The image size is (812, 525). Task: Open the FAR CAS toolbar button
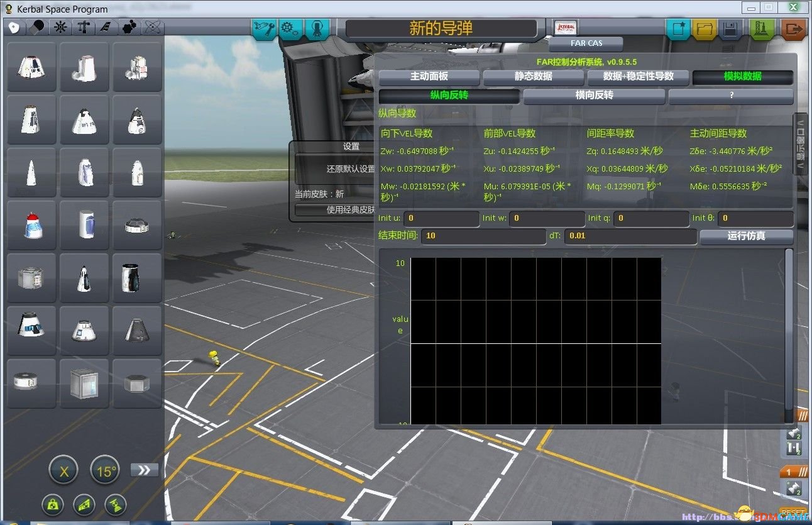pos(586,43)
